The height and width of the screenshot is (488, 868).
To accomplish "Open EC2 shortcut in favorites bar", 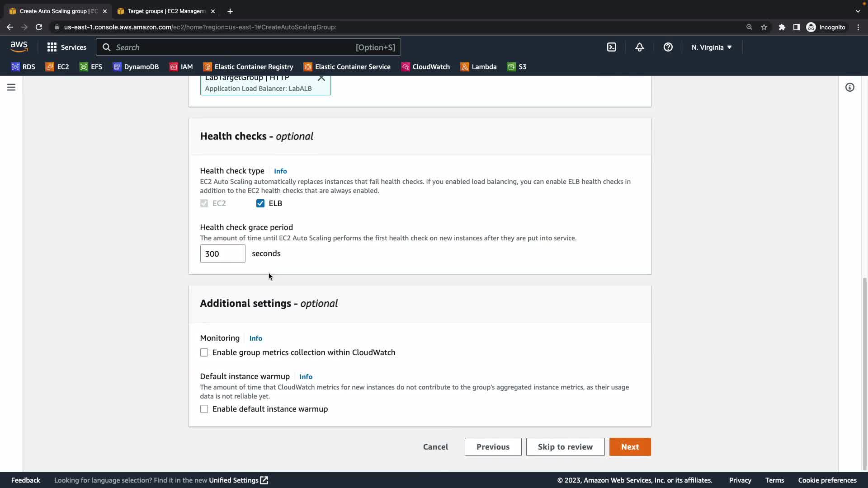I will (57, 67).
